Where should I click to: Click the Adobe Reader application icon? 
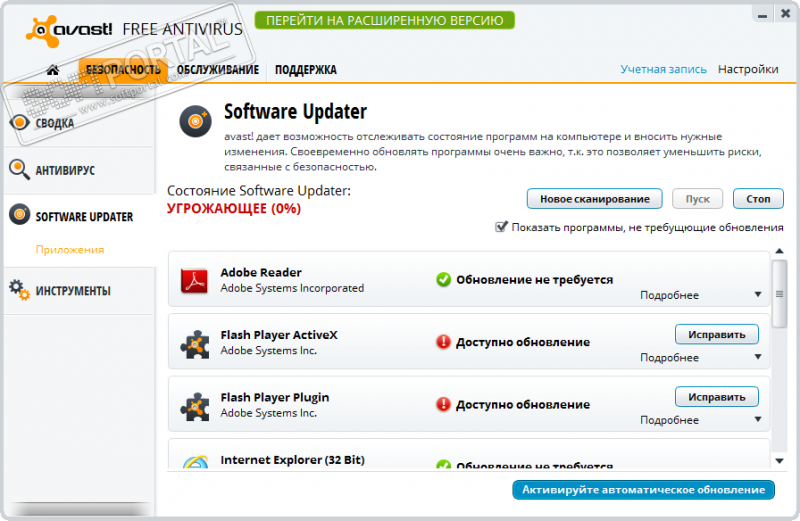pyautogui.click(x=194, y=281)
